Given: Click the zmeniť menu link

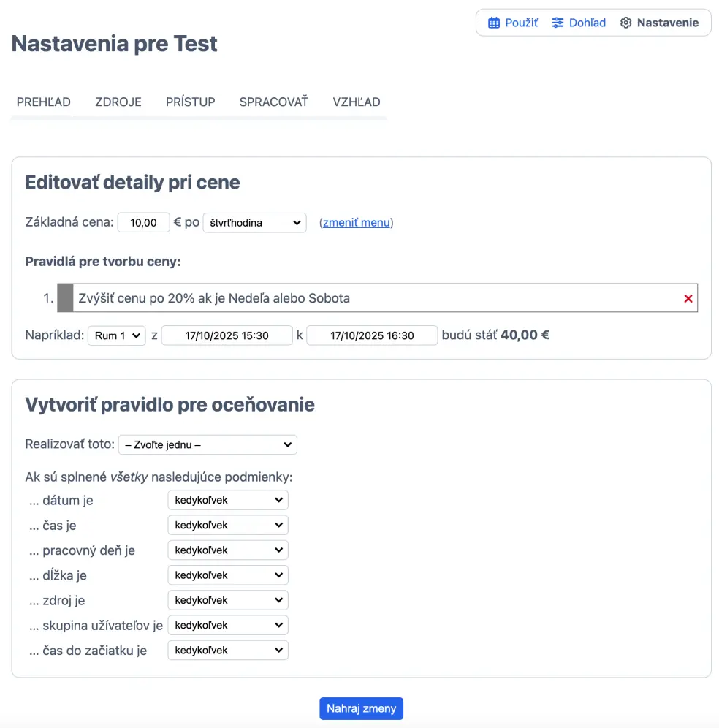Looking at the screenshot, I should [357, 222].
